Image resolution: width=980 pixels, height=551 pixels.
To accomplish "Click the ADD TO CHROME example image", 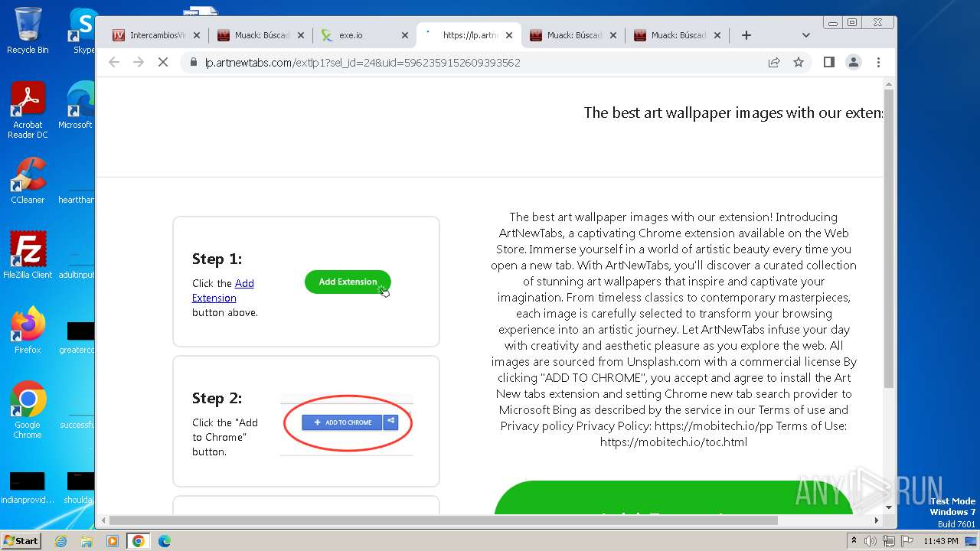I will (347, 424).
